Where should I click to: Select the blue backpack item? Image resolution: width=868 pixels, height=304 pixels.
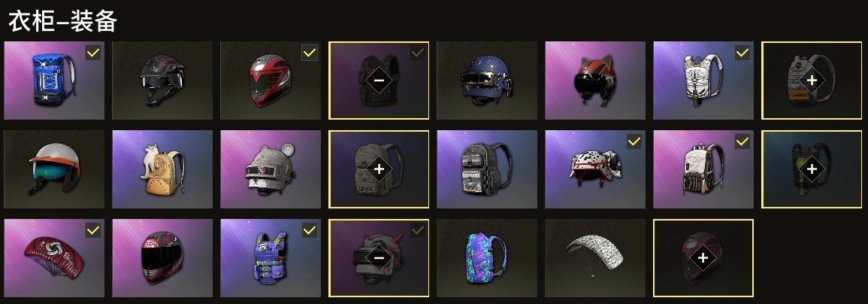[x=53, y=81]
